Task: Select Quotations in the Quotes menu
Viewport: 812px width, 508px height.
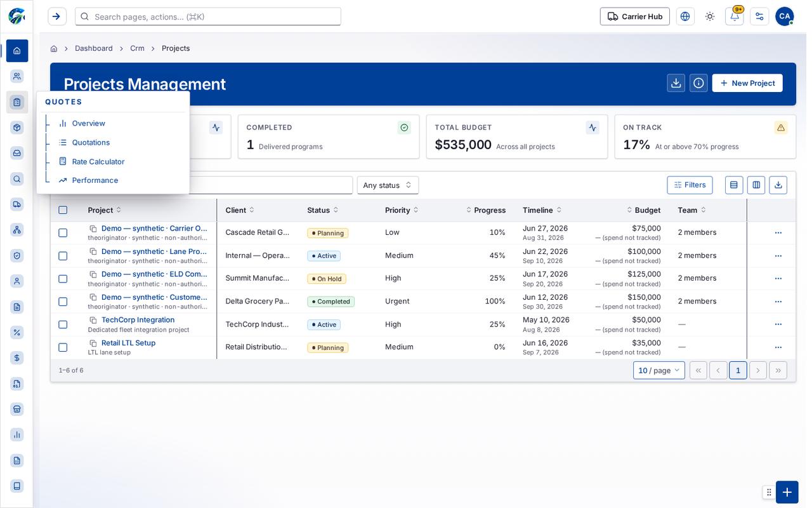Action: (x=91, y=142)
